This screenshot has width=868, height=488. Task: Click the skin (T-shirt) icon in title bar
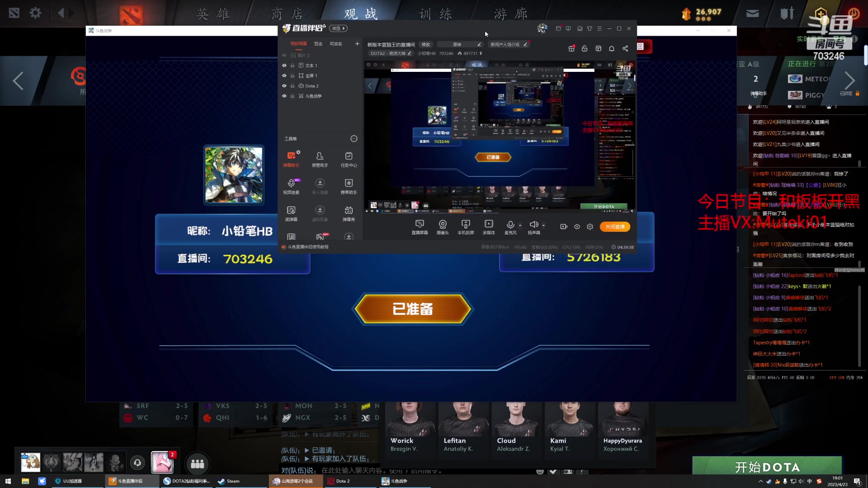tap(590, 28)
